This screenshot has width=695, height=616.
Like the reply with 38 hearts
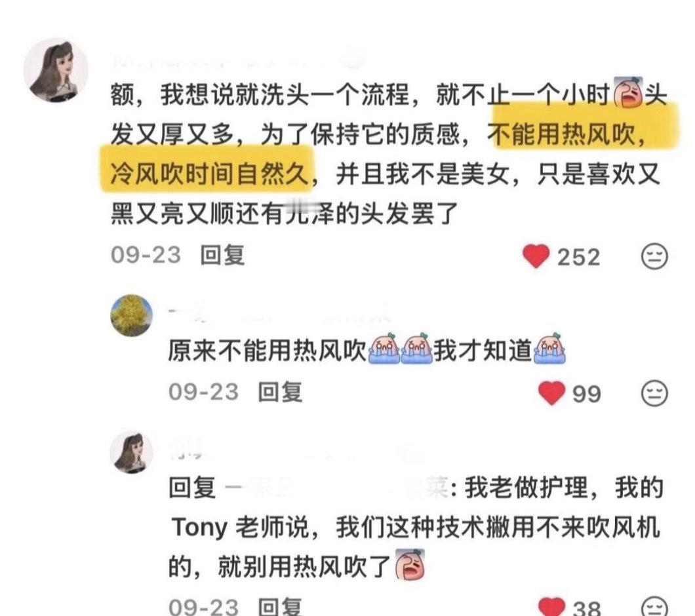click(551, 606)
